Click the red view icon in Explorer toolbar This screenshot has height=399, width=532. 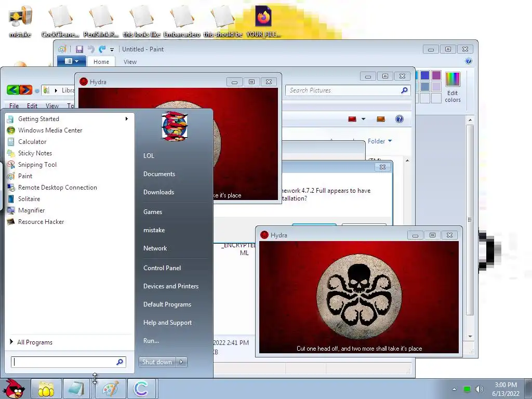(x=352, y=119)
